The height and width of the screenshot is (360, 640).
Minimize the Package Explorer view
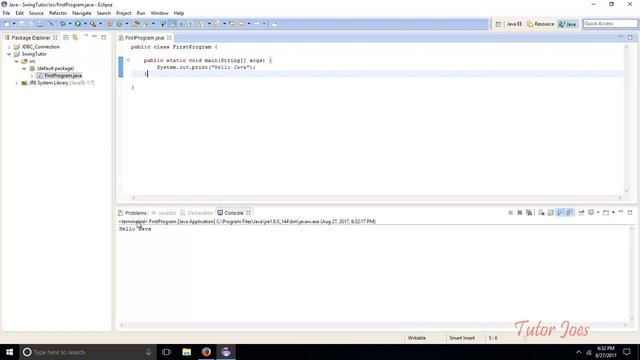(94, 37)
